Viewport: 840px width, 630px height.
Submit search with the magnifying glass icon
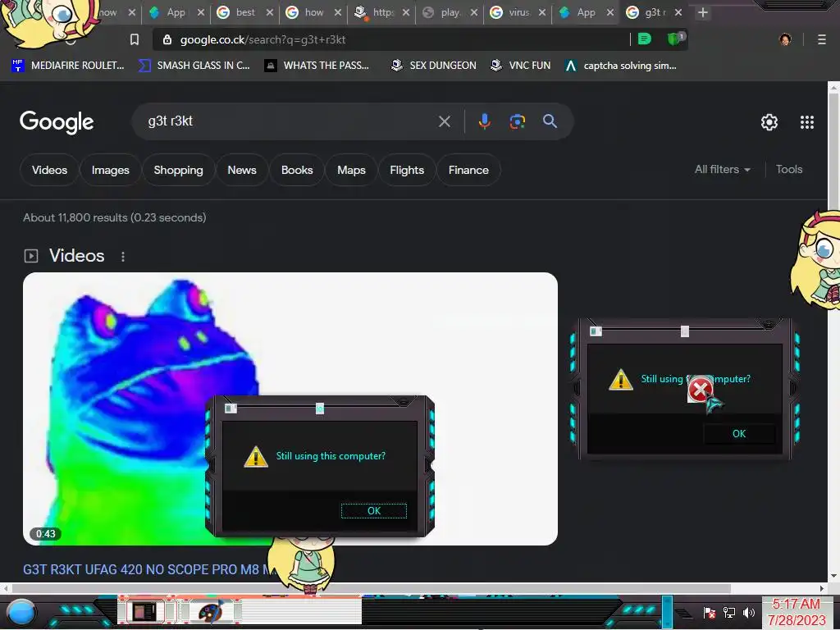[550, 121]
